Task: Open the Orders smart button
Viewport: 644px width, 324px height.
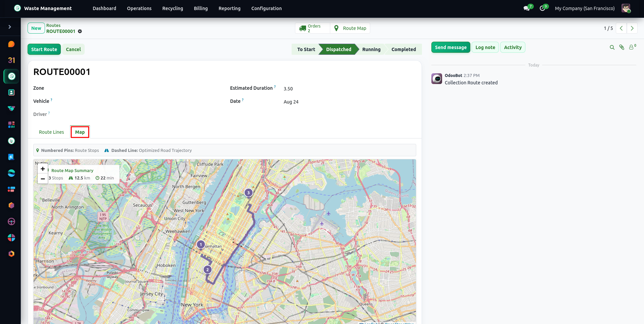Action: click(312, 28)
